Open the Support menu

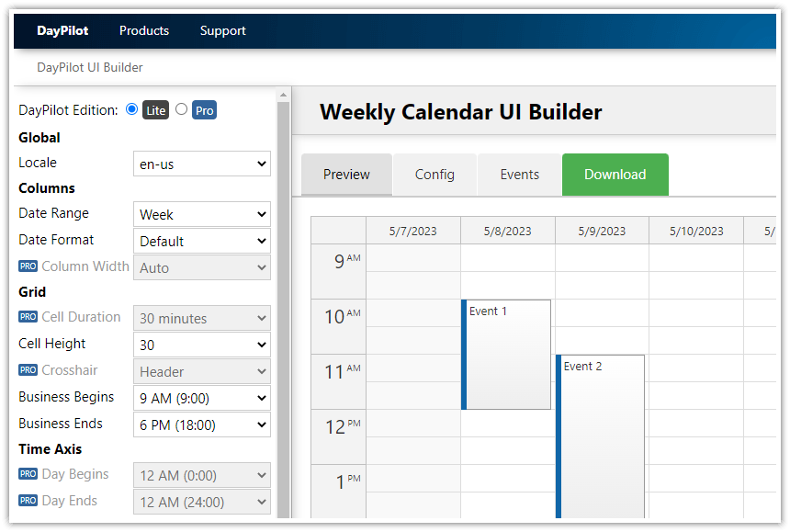coord(222,30)
